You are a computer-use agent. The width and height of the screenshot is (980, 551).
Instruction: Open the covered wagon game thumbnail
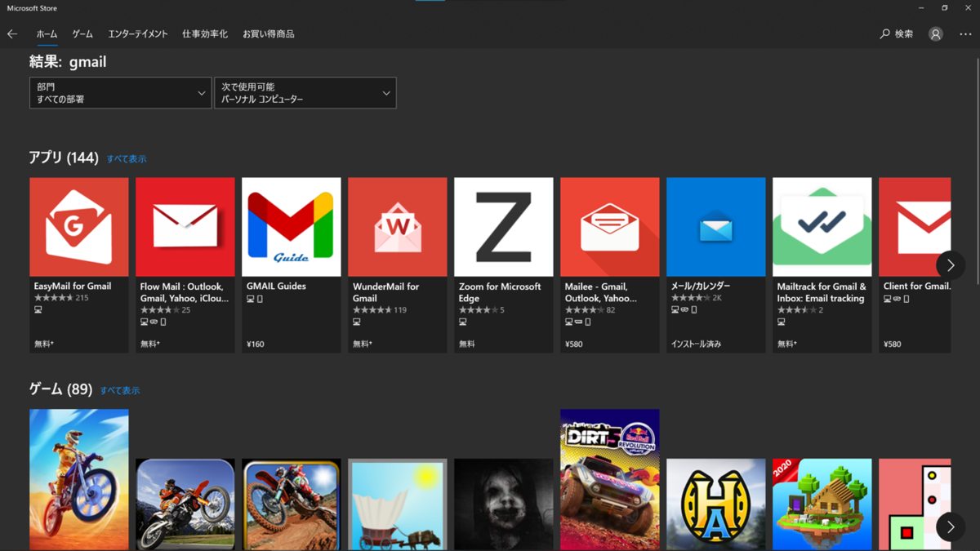click(x=398, y=504)
